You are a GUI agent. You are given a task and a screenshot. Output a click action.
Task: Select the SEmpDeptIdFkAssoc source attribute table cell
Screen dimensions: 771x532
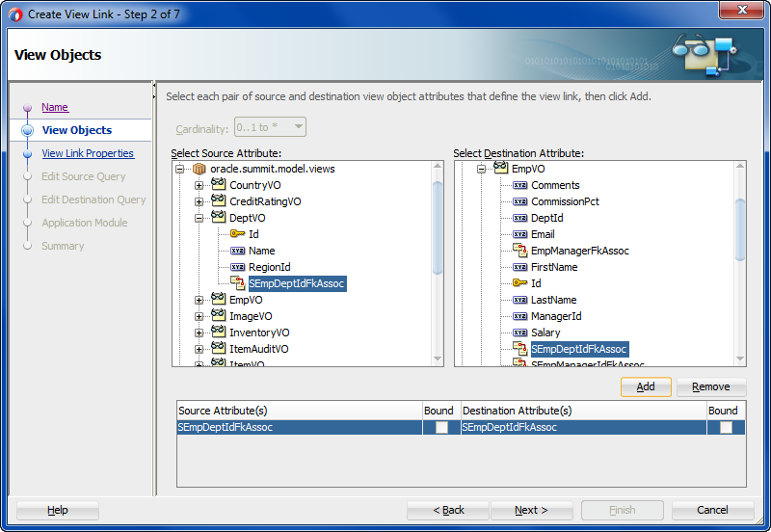tap(300, 427)
